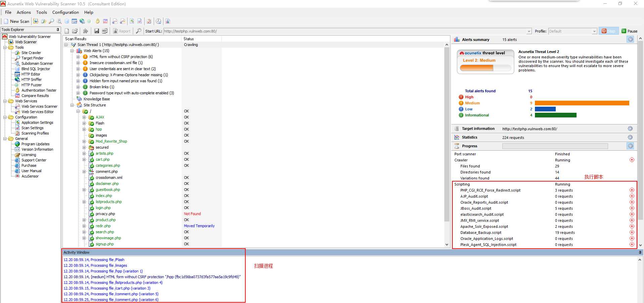The image size is (644, 303).
Task: Click the open folder icon in scan toolbar
Action: [75, 31]
